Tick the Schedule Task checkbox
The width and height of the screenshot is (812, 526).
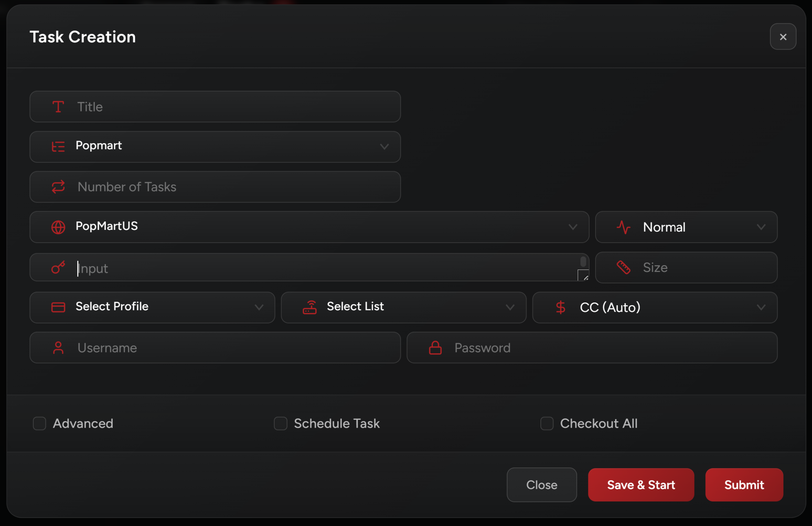tap(281, 423)
